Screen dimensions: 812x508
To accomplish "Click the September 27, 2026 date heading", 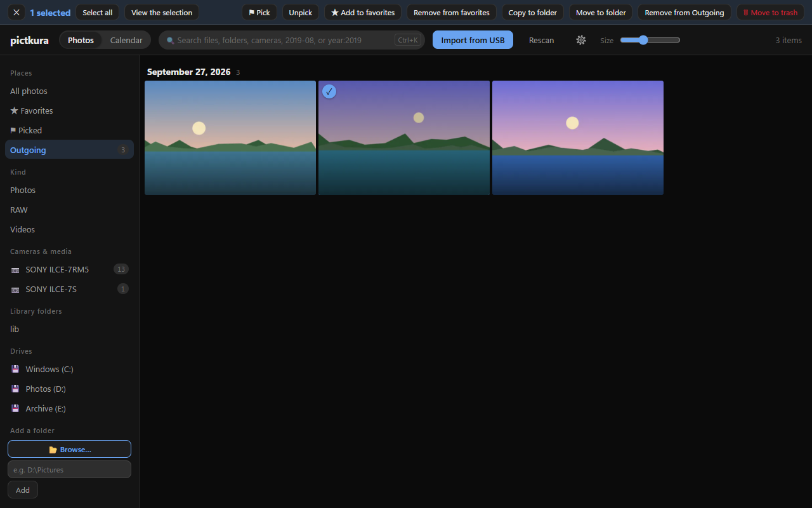I will (188, 72).
